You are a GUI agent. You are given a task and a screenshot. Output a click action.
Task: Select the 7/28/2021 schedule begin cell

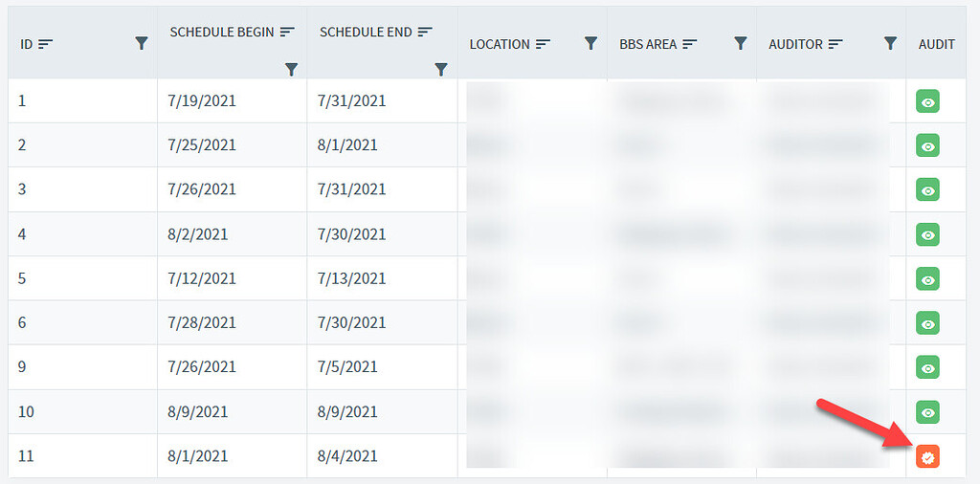point(202,323)
